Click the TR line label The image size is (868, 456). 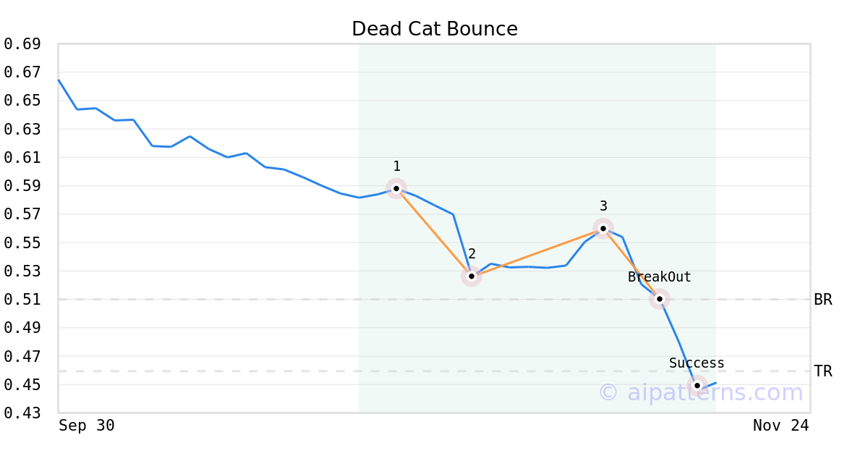point(823,371)
